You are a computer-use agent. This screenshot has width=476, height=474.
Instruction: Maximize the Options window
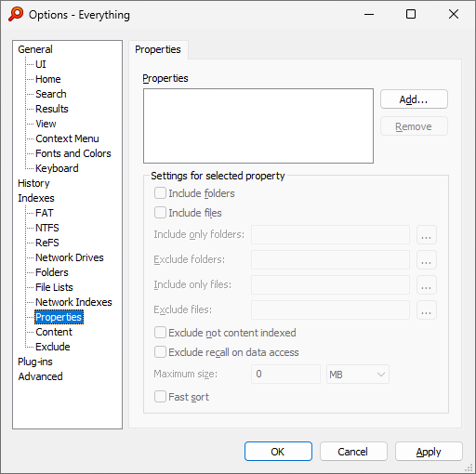(411, 14)
